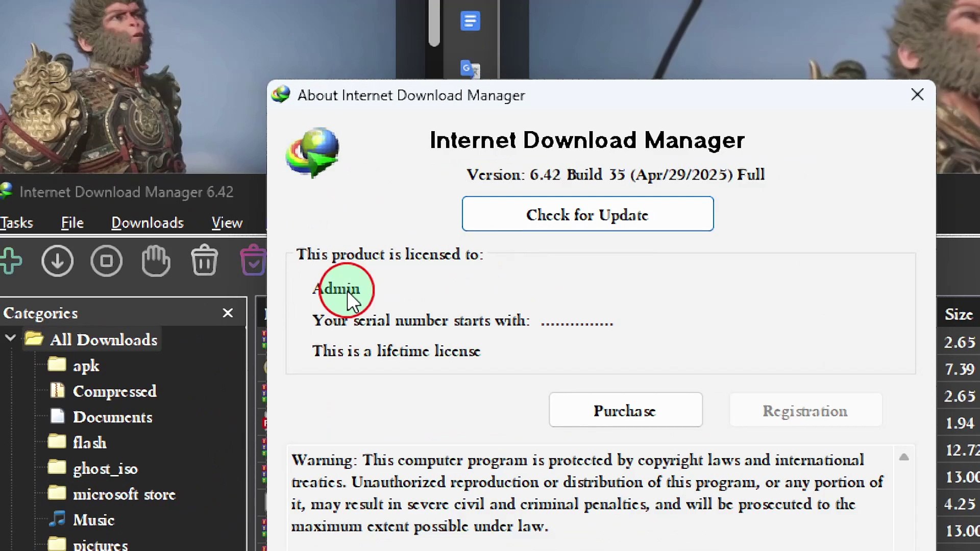Close the About Internet Download Manager dialog
The image size is (980, 551).
[x=917, y=94]
